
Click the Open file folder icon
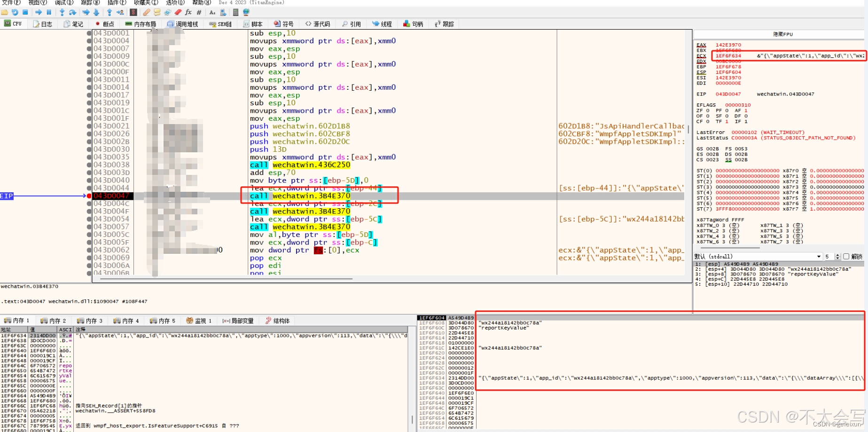point(5,12)
